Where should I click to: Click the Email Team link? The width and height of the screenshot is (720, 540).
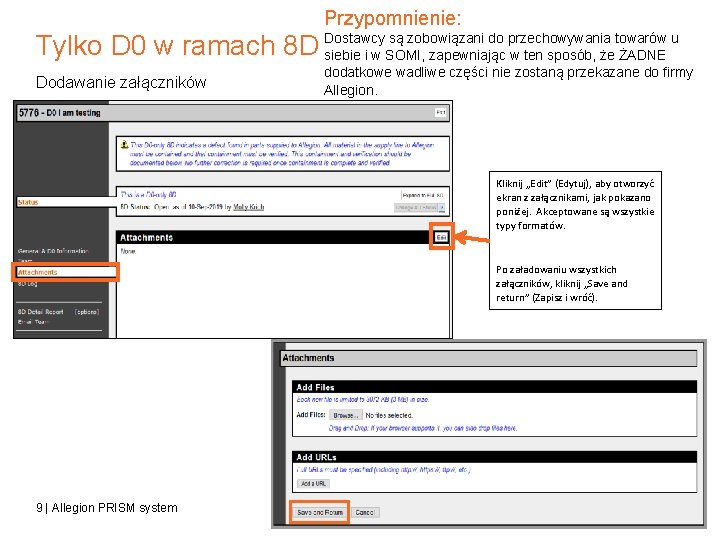33,322
